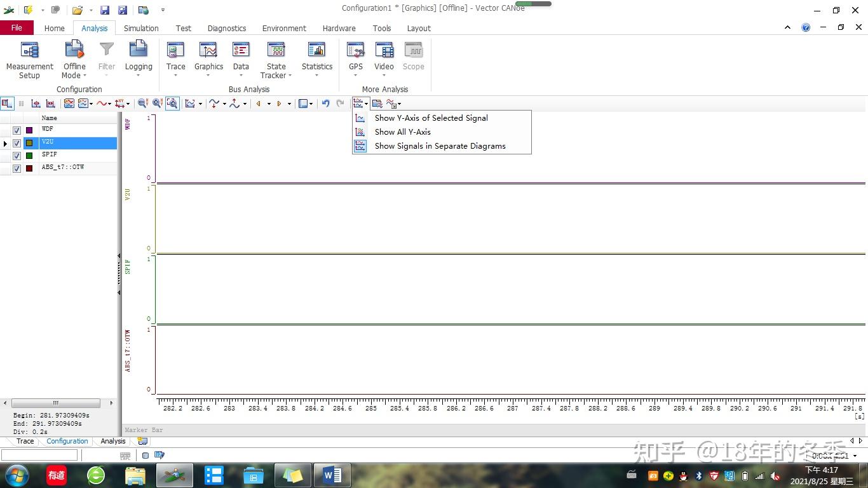Uncheck the SPIF signal checkbox
The image size is (868, 488).
pos(17,156)
